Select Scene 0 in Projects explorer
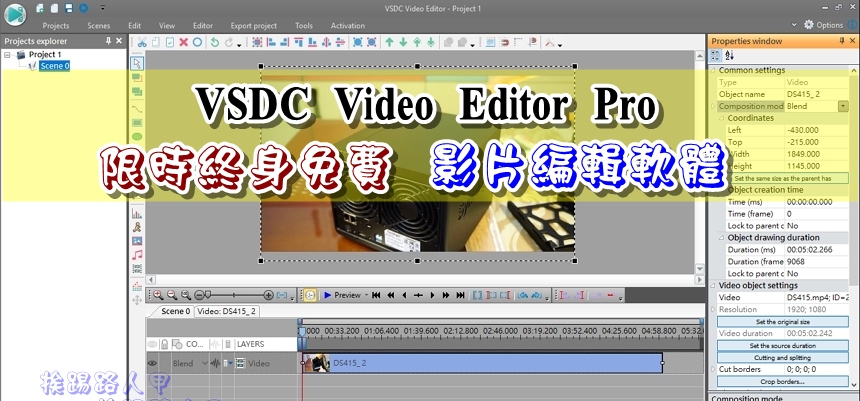The height and width of the screenshot is (401, 860). tap(55, 66)
